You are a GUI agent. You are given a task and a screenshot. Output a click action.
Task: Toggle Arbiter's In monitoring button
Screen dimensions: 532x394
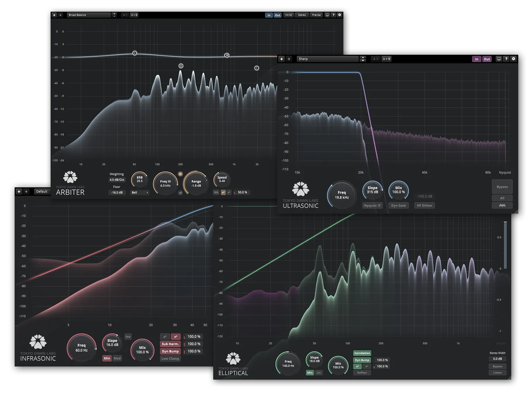(269, 15)
